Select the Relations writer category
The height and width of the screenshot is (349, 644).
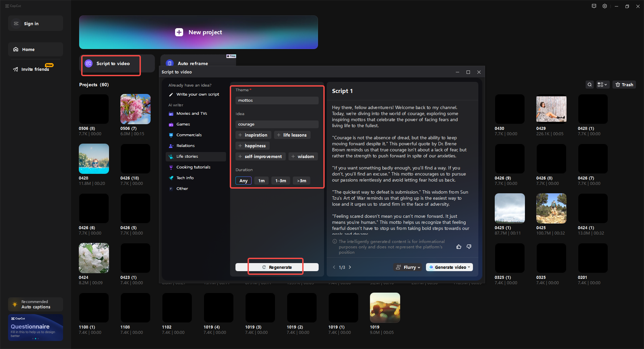[196, 146]
